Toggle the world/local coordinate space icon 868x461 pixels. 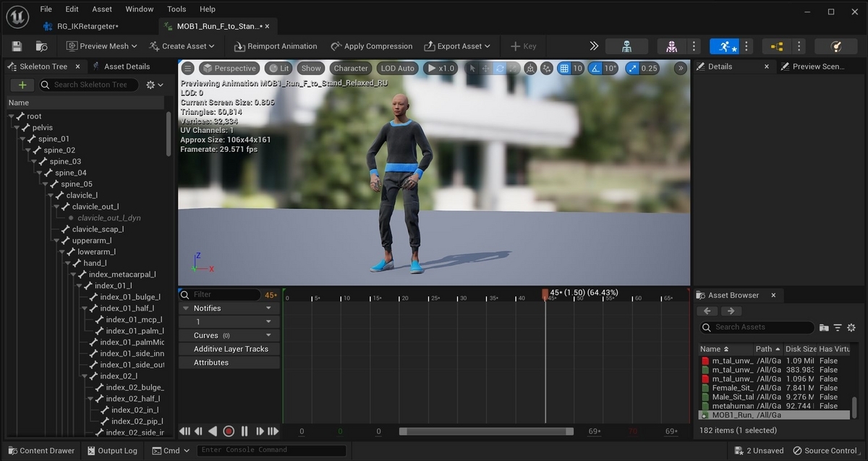coord(531,69)
